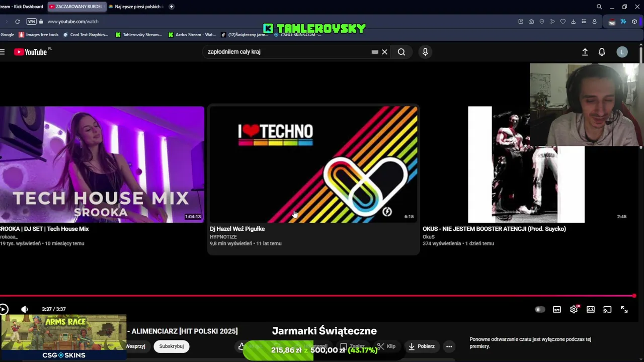644x362 pixels.
Task: Open HYPNOTIZE channel name
Action: [223, 237]
